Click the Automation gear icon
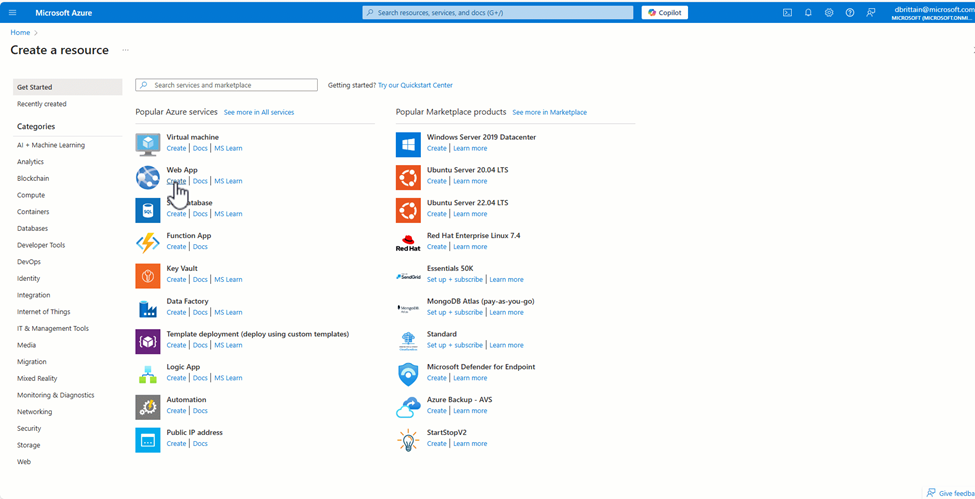 coord(148,407)
